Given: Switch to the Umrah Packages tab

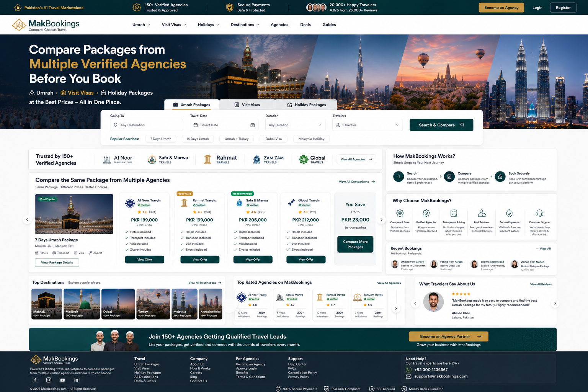Looking at the screenshot, I should [192, 105].
